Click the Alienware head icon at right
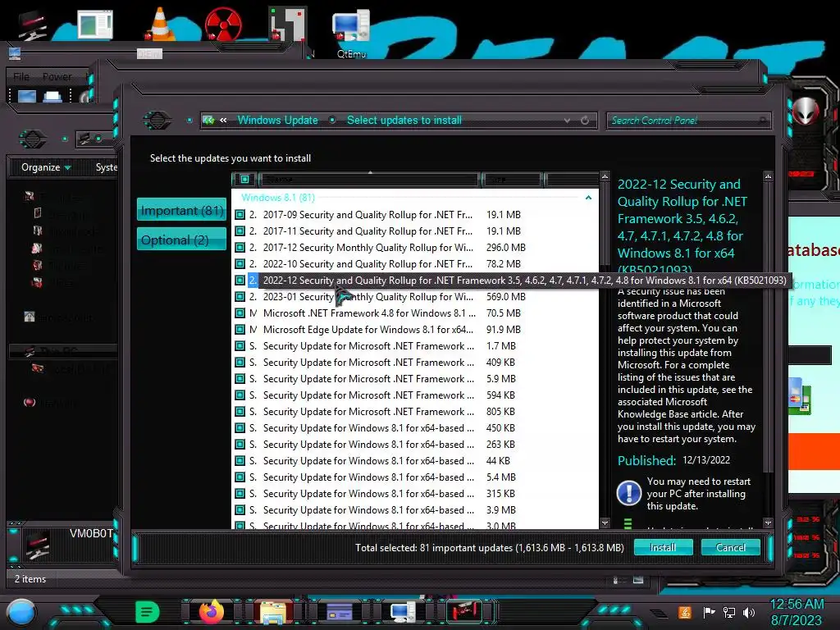 (x=806, y=111)
